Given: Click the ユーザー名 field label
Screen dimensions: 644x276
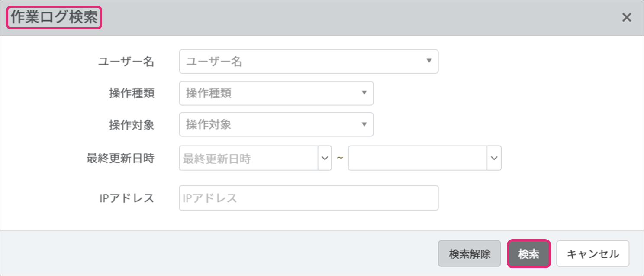Looking at the screenshot, I should point(126,62).
